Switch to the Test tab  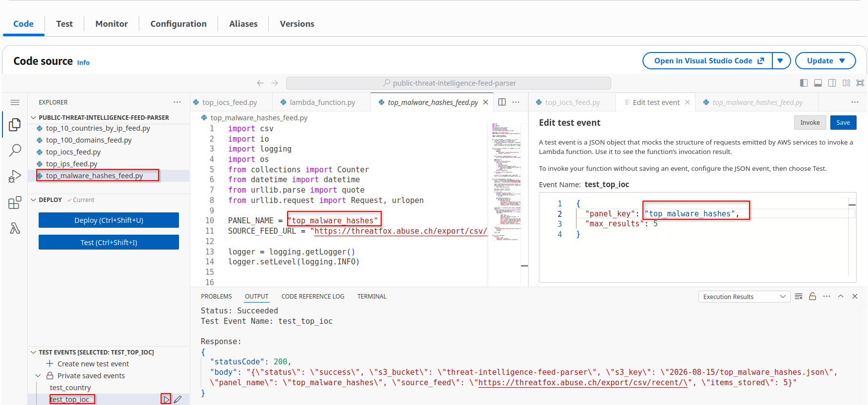click(64, 24)
